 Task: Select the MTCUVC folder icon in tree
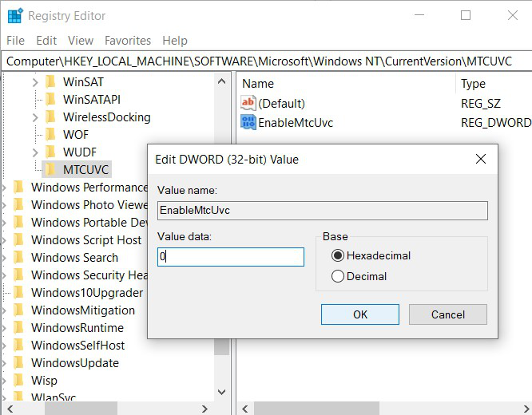[x=50, y=169]
